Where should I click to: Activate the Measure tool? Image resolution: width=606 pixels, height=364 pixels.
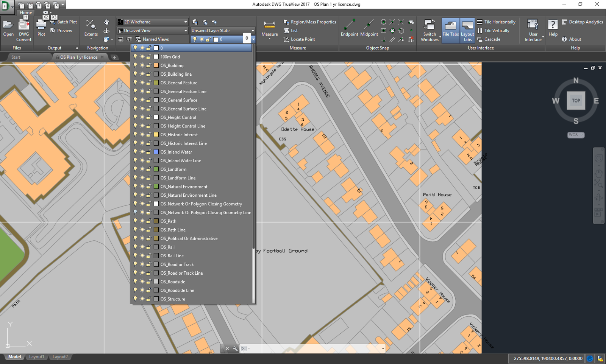click(269, 29)
